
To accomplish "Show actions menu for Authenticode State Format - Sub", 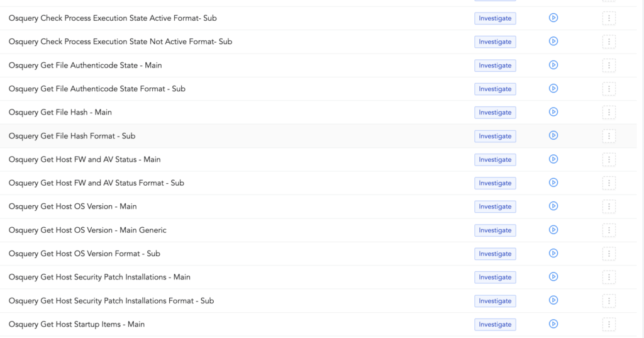I will click(608, 89).
